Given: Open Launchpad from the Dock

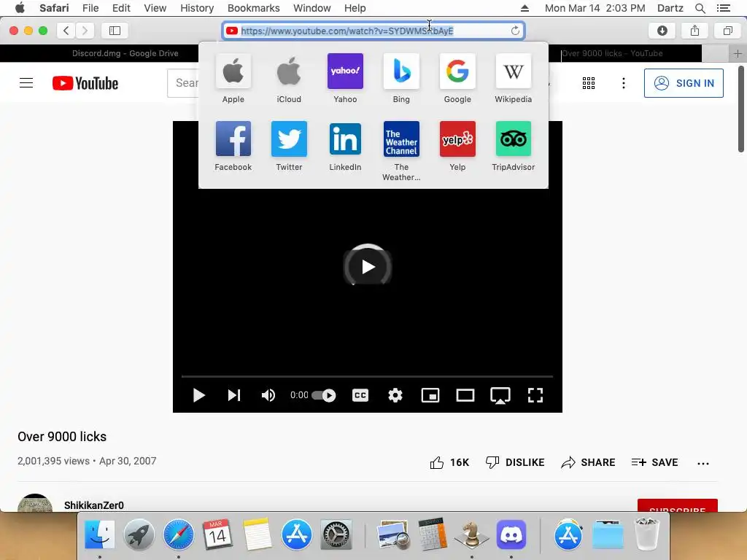Looking at the screenshot, I should pos(139,534).
